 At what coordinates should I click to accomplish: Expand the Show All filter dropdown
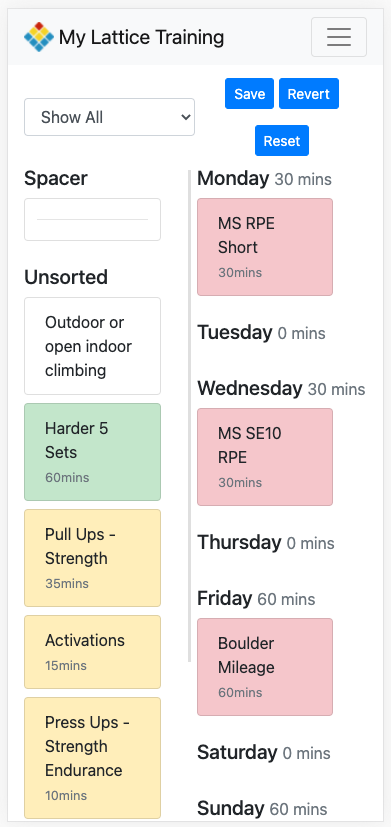[x=109, y=117]
